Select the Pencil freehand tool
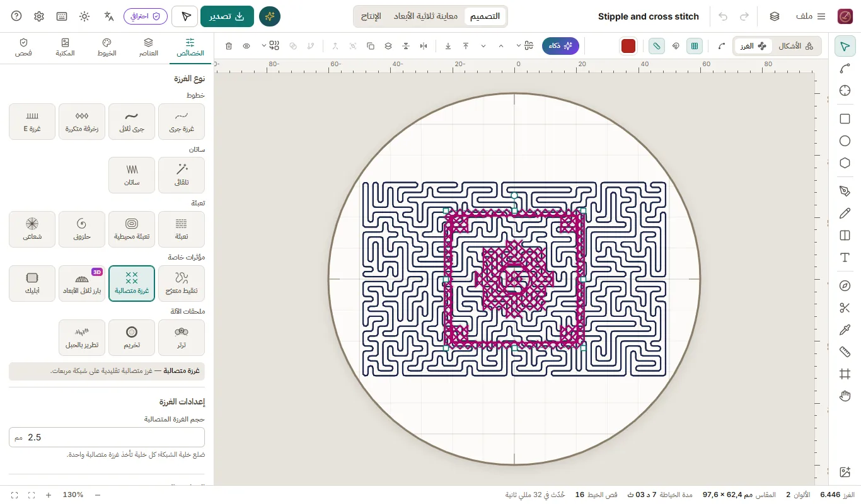 click(x=845, y=213)
